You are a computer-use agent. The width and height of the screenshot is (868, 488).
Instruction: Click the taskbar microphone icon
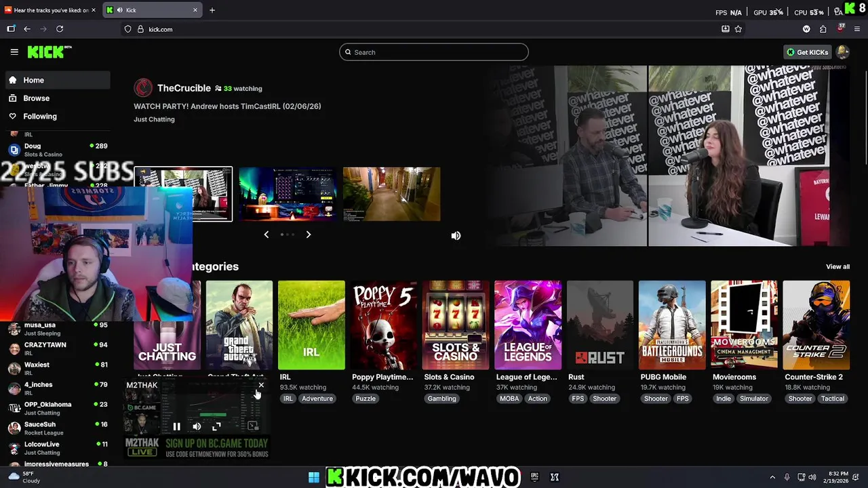tap(787, 477)
